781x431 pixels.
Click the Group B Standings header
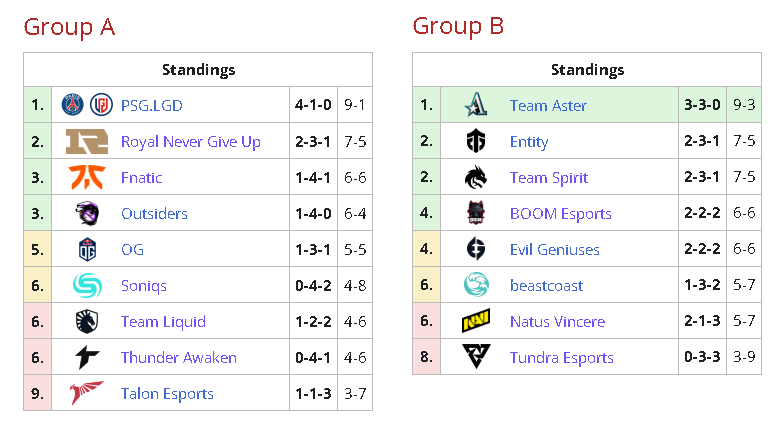pos(587,70)
